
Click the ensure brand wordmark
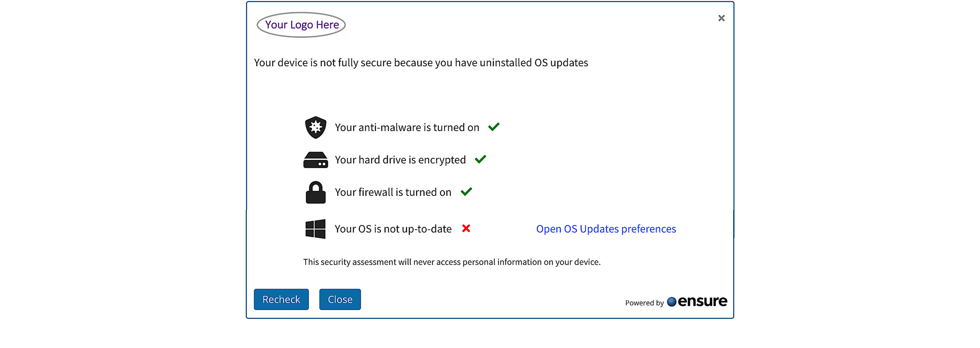(x=702, y=301)
